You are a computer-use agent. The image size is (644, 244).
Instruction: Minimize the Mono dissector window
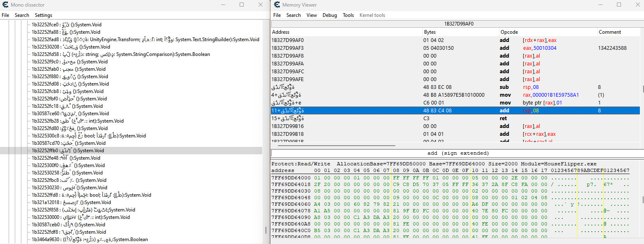pyautogui.click(x=222, y=5)
